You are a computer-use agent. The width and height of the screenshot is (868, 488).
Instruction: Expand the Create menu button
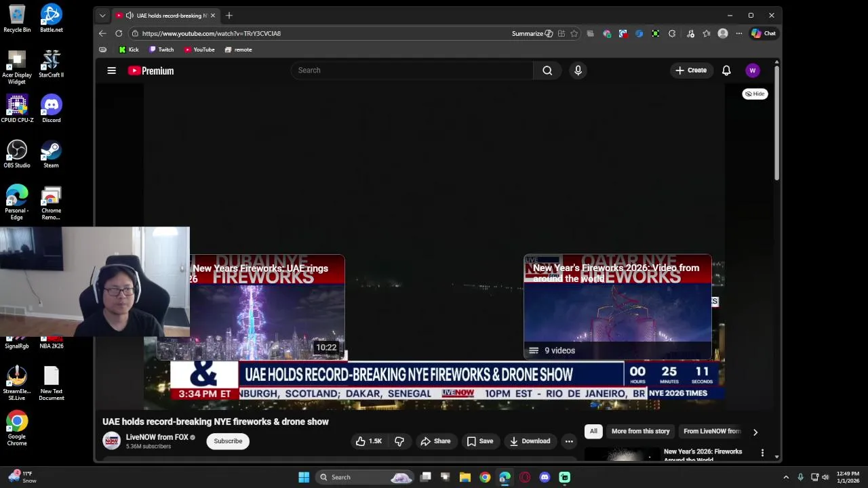[691, 70]
